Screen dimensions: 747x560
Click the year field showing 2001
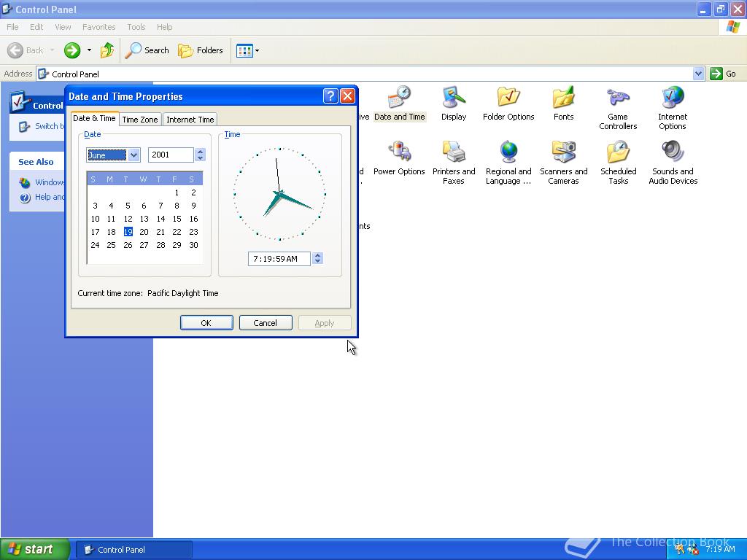[x=171, y=155]
